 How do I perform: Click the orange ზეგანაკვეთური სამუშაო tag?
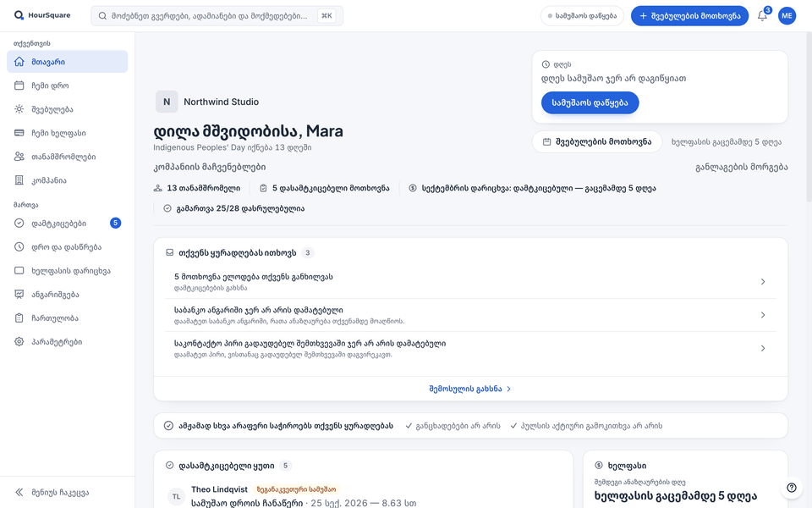click(x=296, y=489)
